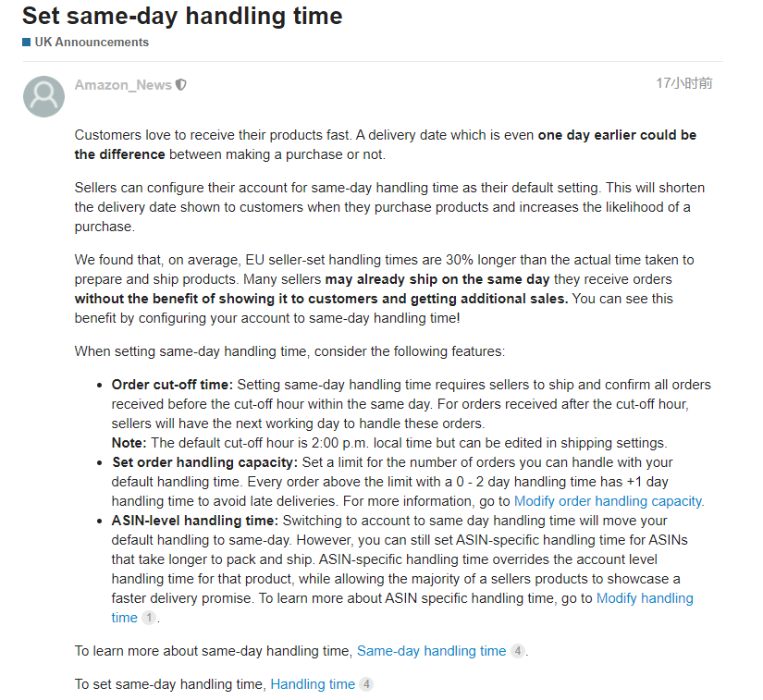Click the topic title Set same-day handling time
This screenshot has height=700, width=763.
[182, 16]
